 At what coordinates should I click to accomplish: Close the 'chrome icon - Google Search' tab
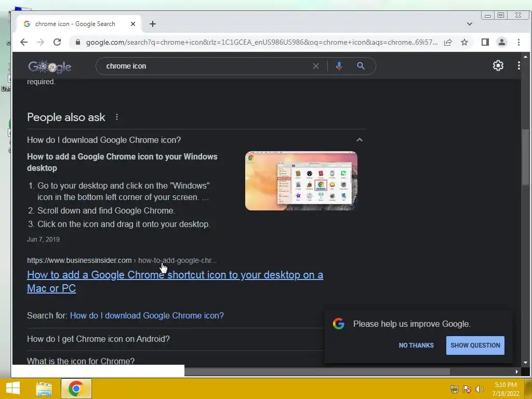(133, 24)
